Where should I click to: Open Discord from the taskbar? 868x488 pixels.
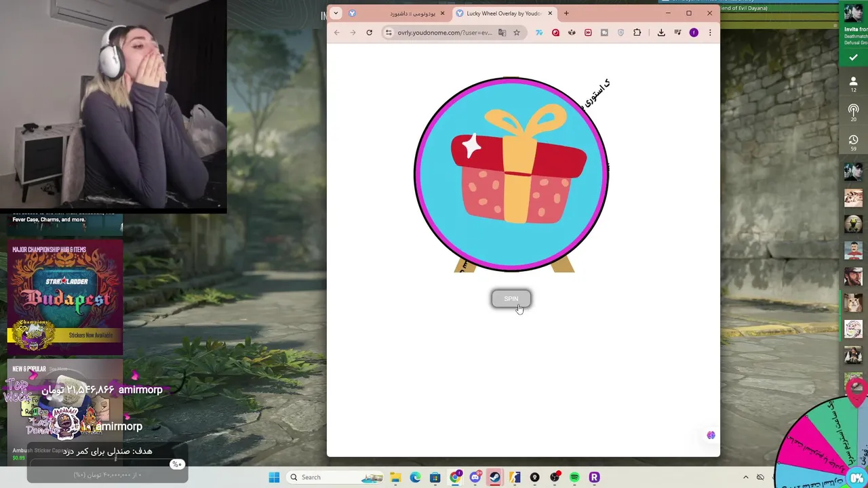click(x=475, y=477)
